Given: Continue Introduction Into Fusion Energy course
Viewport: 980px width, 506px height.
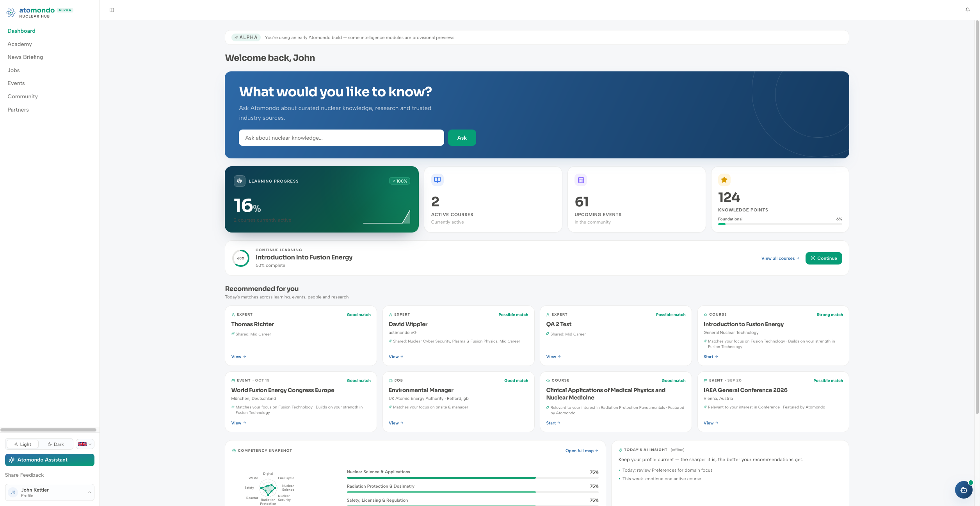Looking at the screenshot, I should (x=823, y=258).
